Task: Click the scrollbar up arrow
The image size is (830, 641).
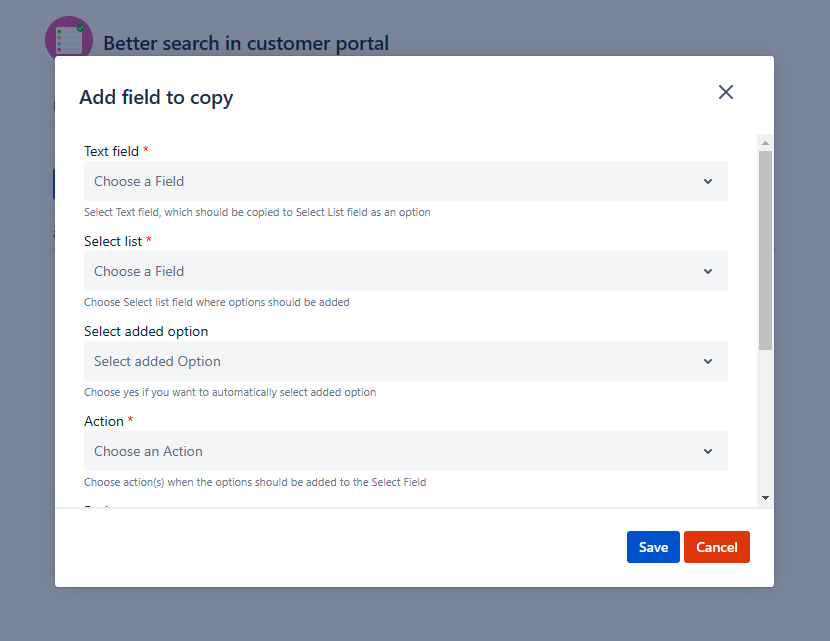Action: pyautogui.click(x=765, y=143)
